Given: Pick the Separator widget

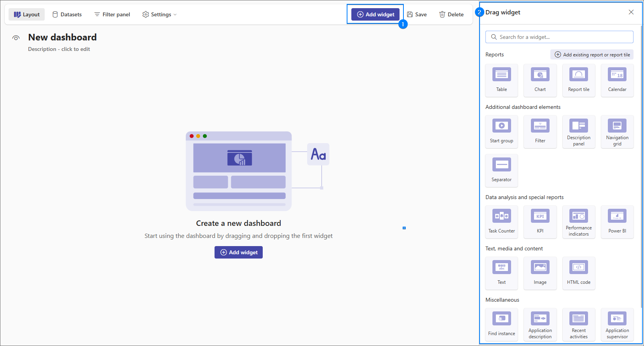Looking at the screenshot, I should pyautogui.click(x=501, y=170).
